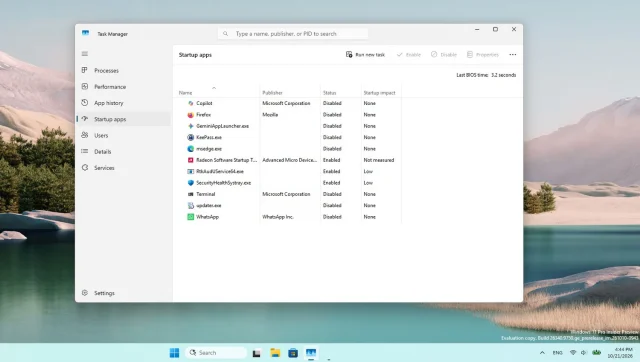Select the Terminal icon in list

point(191,194)
